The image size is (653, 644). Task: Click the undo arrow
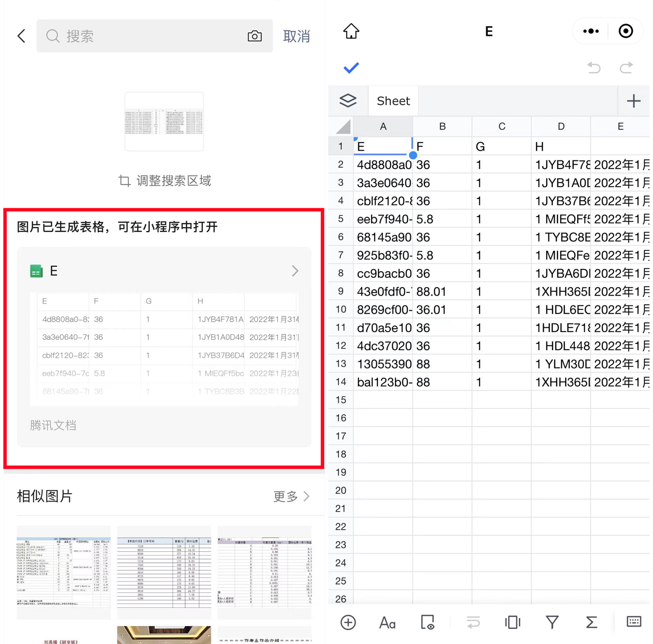[x=594, y=68]
